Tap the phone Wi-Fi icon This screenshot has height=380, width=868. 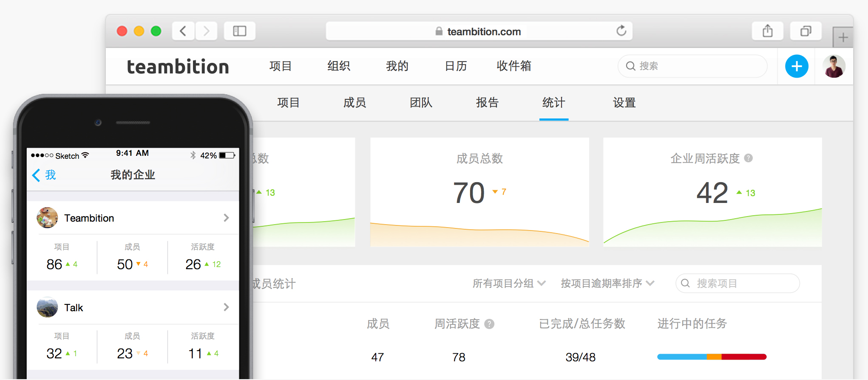[85, 155]
